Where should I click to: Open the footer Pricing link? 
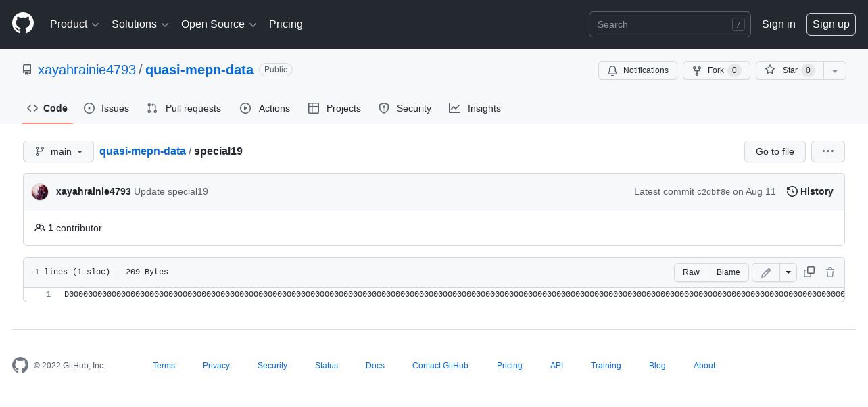(510, 366)
